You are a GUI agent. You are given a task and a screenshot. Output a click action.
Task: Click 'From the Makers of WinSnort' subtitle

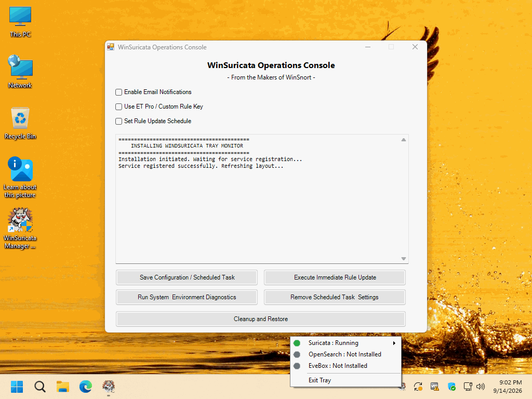tap(271, 77)
